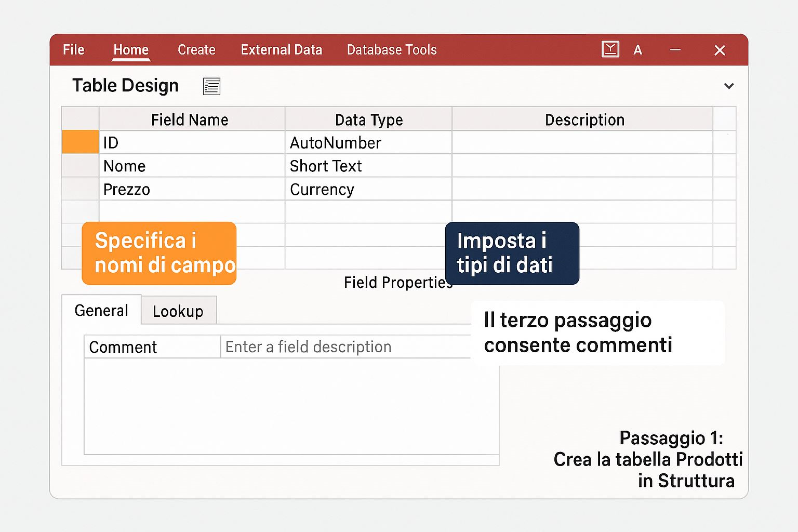The height and width of the screenshot is (532, 798).
Task: Click the Description cell for the ID row
Action: [582, 143]
